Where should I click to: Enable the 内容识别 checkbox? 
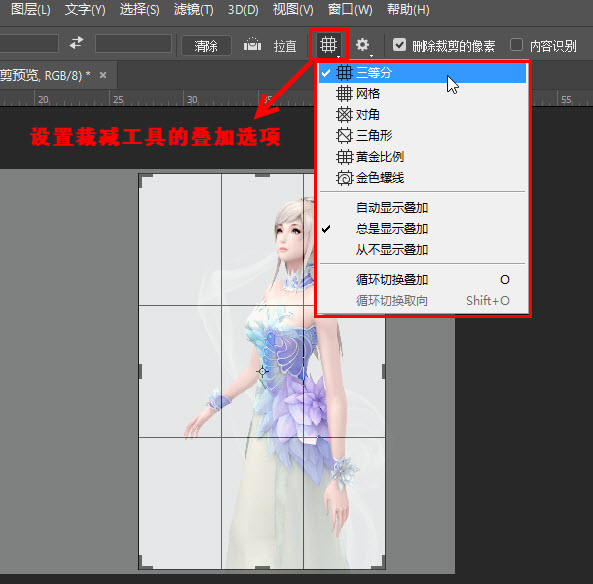pyautogui.click(x=517, y=45)
